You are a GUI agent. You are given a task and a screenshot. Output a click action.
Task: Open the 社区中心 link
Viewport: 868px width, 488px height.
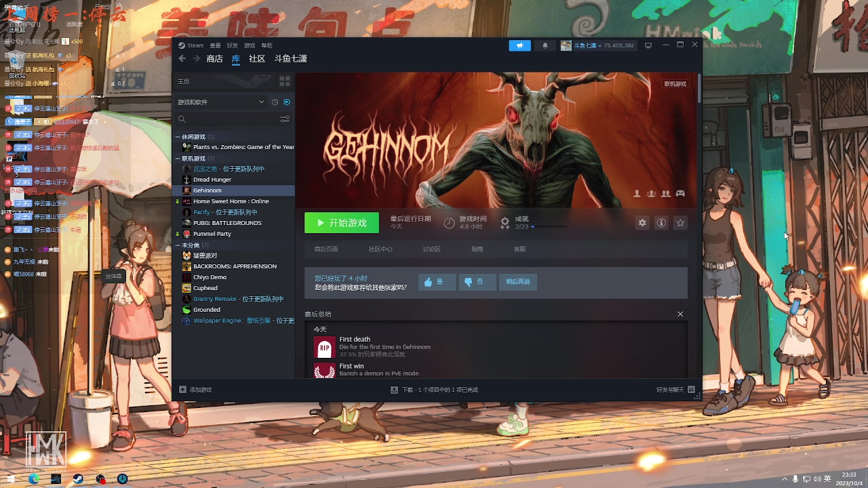(x=380, y=249)
